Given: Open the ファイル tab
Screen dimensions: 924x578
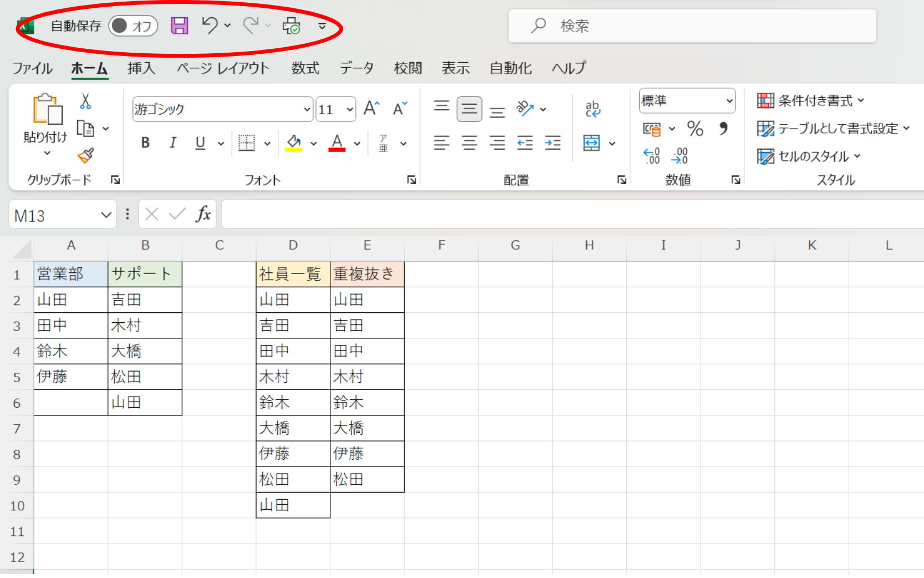Looking at the screenshot, I should pyautogui.click(x=33, y=68).
